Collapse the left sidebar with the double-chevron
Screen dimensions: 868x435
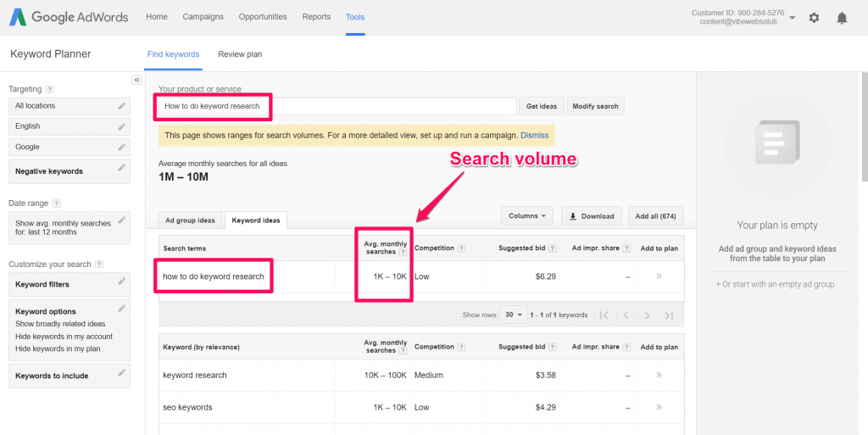click(x=136, y=81)
